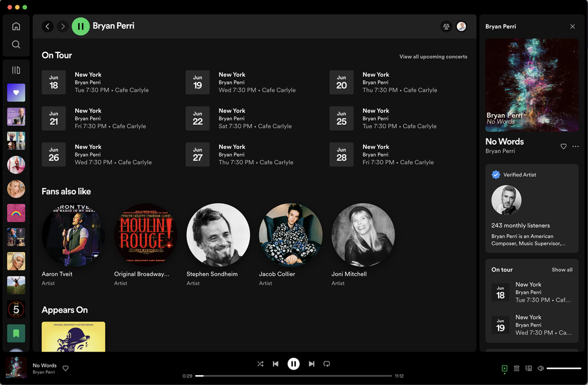Skip to previous track
The height and width of the screenshot is (385, 588).
pos(276,364)
